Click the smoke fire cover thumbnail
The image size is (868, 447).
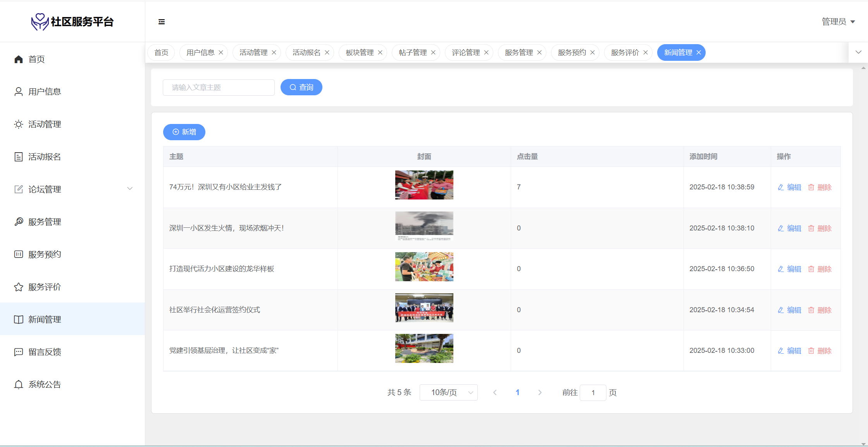[424, 226]
